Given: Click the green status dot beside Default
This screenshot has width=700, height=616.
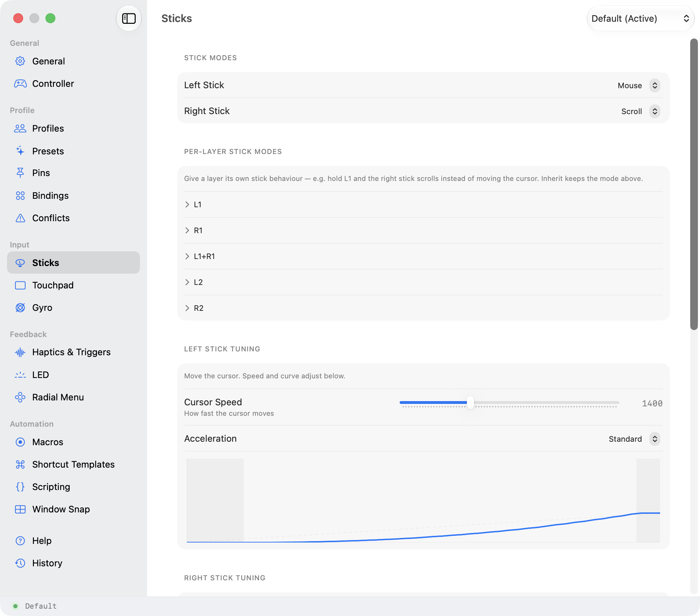Looking at the screenshot, I should (x=15, y=606).
